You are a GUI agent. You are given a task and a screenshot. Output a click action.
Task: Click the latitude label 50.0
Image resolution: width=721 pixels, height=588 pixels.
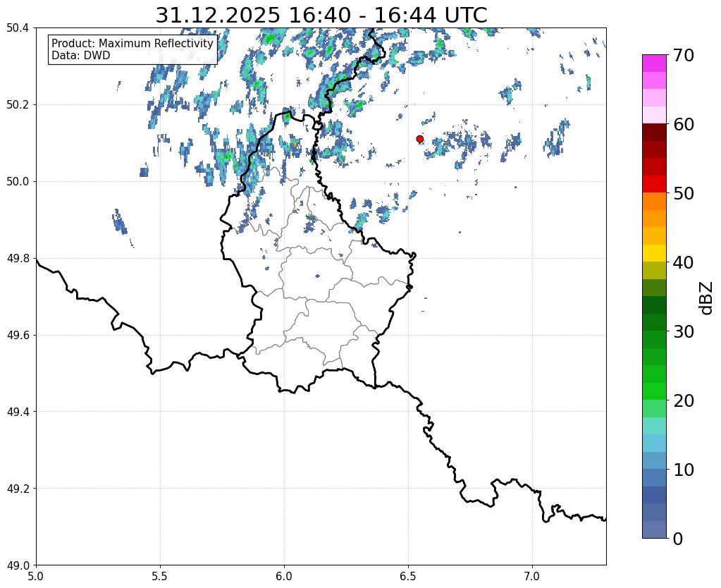click(x=18, y=182)
